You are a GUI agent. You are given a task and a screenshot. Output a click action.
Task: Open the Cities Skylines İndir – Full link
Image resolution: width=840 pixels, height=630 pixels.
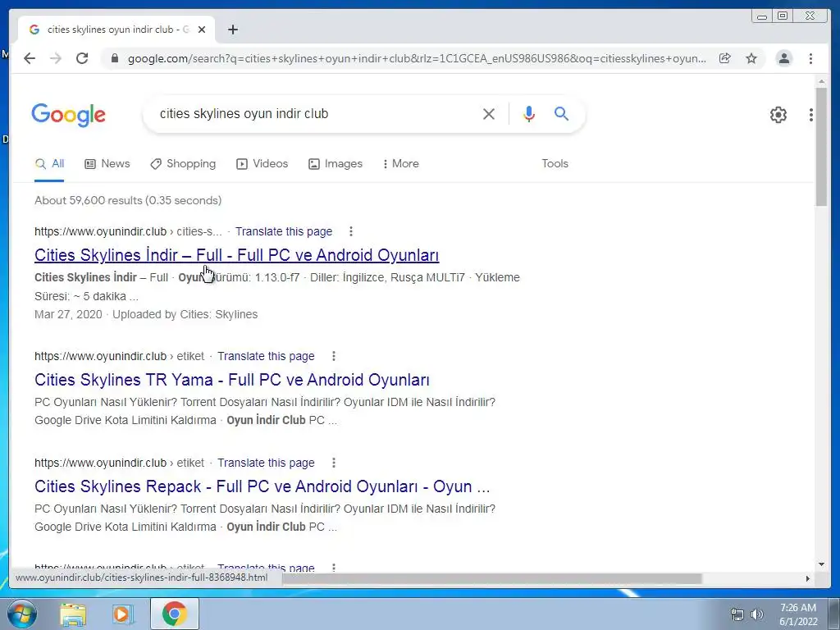(x=237, y=255)
